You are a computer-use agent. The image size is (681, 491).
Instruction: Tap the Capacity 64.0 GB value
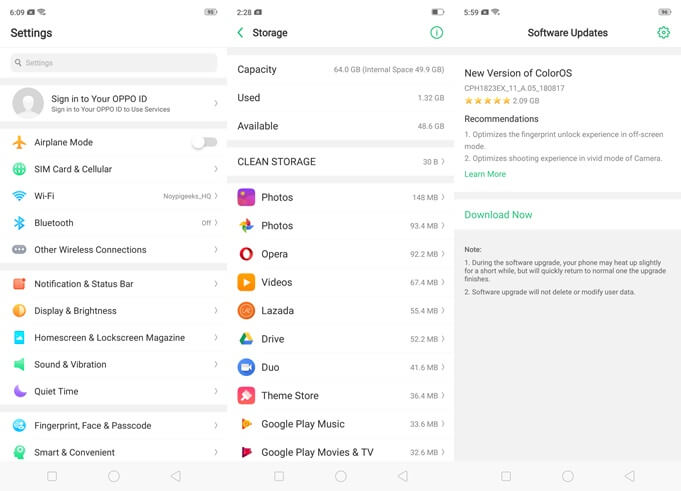(389, 69)
